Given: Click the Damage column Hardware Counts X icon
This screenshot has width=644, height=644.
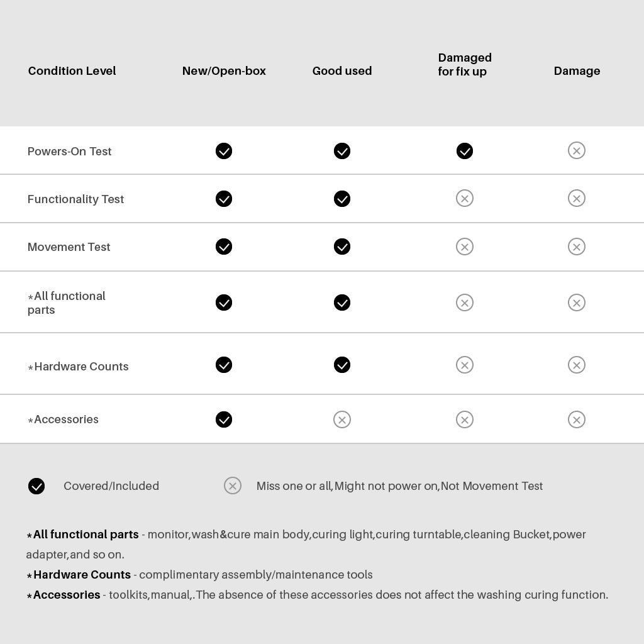Looking at the screenshot, I should (x=577, y=365).
